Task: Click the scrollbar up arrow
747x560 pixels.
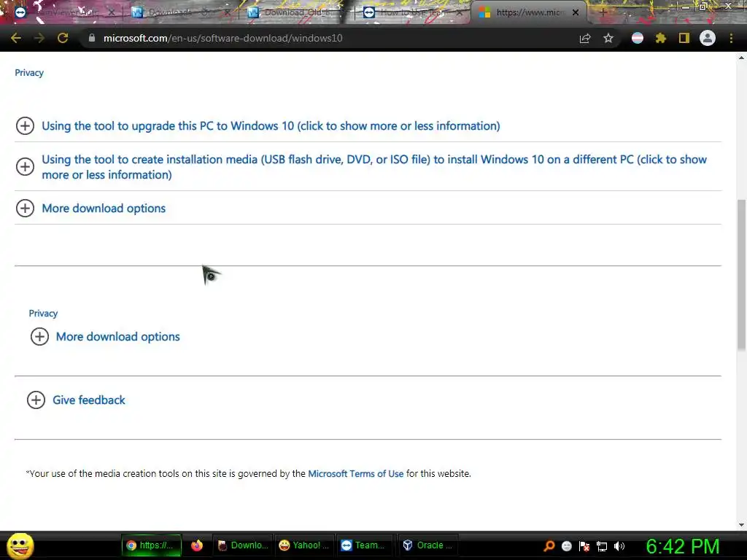Action: 741,58
